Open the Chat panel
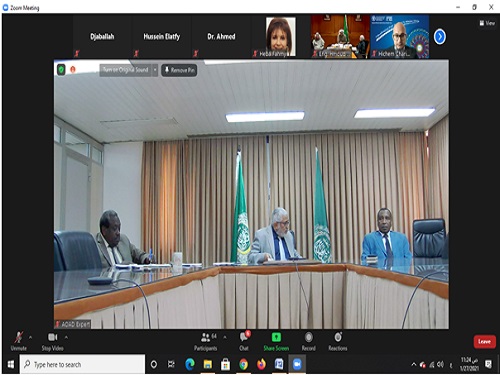The image size is (500, 375). click(244, 341)
